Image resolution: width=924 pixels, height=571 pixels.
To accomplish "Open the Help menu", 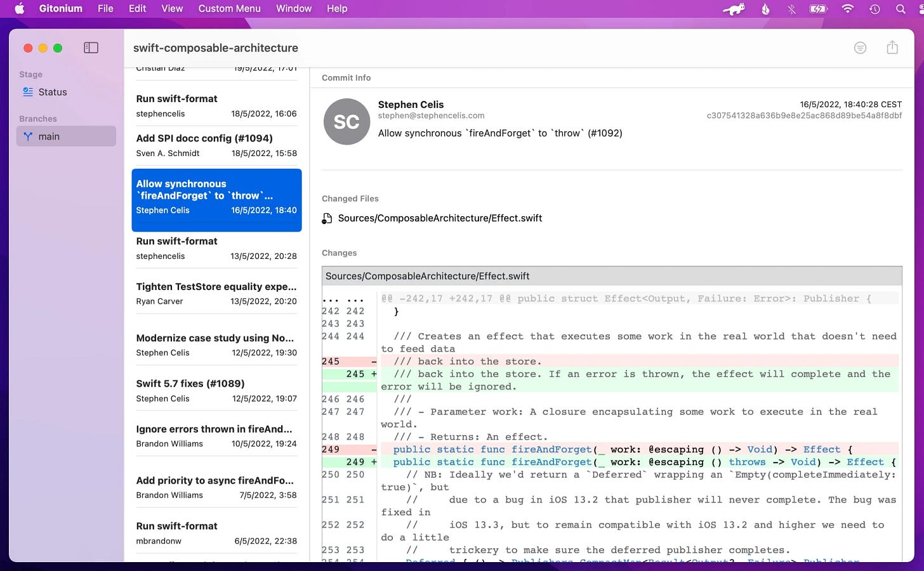I will point(337,9).
